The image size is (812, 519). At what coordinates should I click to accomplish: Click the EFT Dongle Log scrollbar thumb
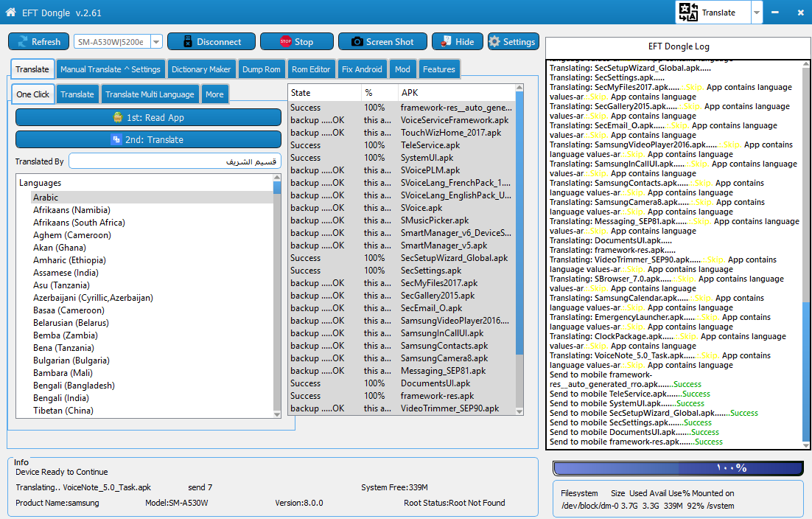(806, 370)
